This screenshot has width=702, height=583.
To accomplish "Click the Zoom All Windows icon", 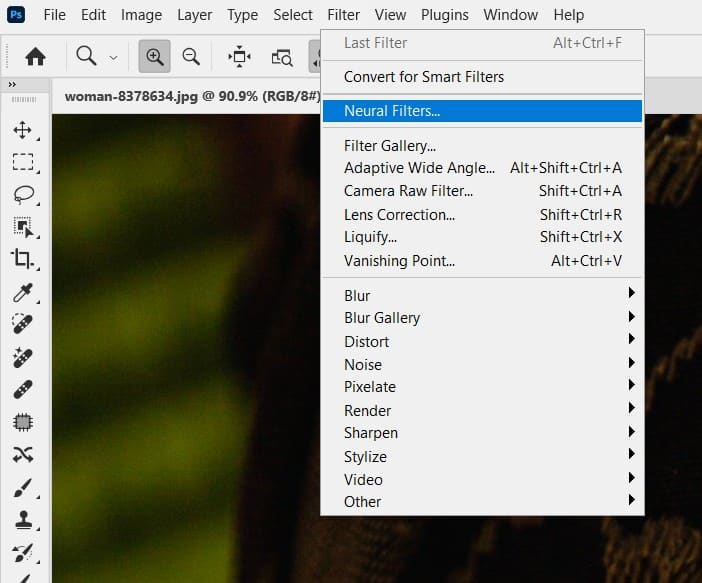I will [x=282, y=57].
